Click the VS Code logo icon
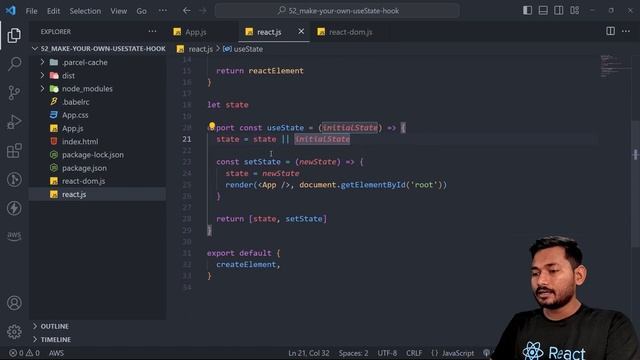 tap(11, 11)
